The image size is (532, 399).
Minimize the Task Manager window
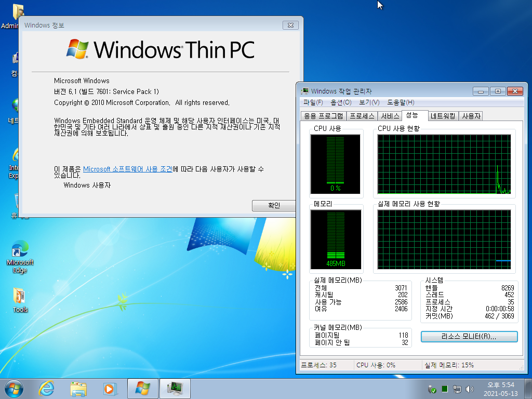481,91
